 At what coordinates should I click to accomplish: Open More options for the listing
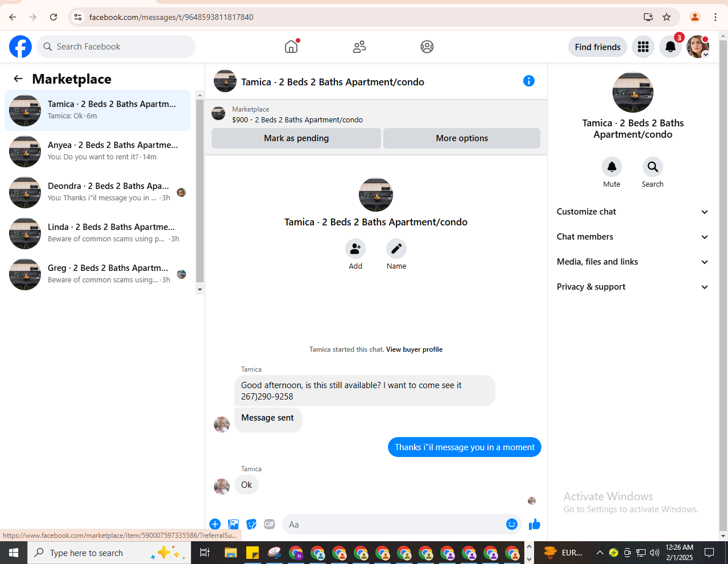462,138
